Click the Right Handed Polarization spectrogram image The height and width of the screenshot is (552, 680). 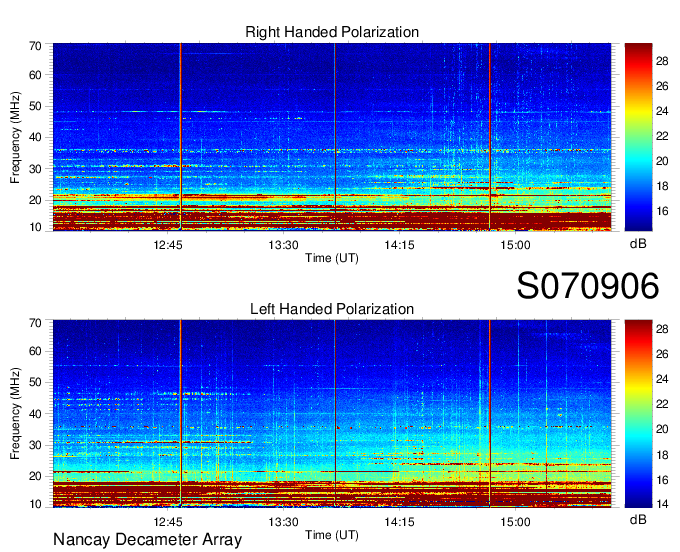[332, 137]
